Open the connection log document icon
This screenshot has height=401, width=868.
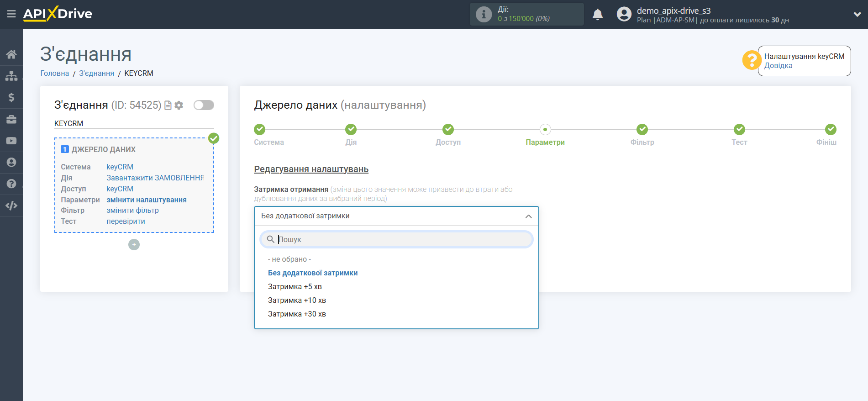click(x=168, y=106)
